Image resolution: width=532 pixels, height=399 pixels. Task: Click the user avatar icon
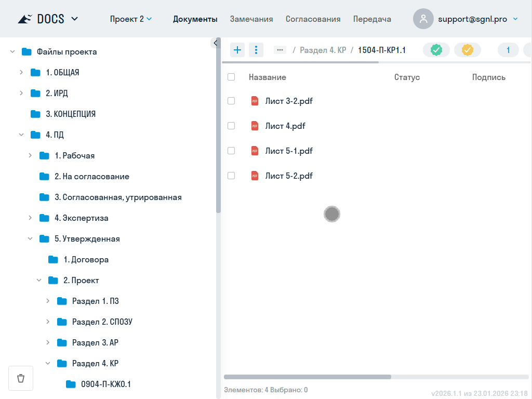[423, 19]
